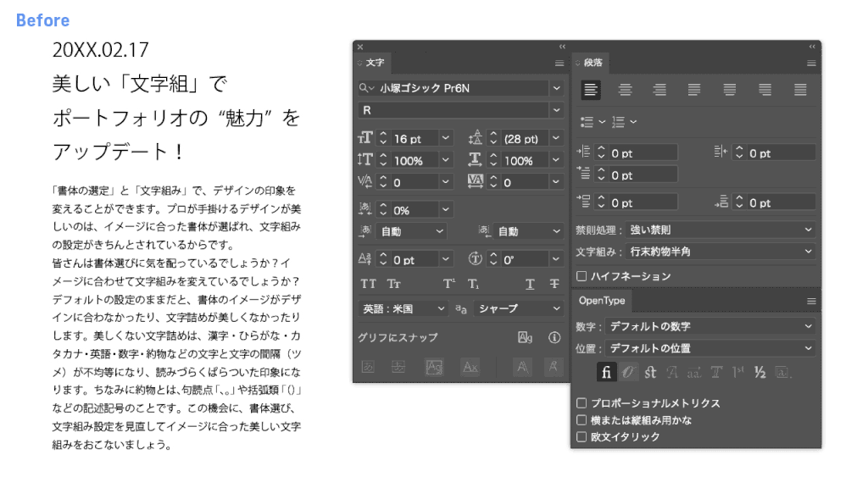Click Ag glyph snap icon beside info
The image size is (868, 488).
point(525,337)
